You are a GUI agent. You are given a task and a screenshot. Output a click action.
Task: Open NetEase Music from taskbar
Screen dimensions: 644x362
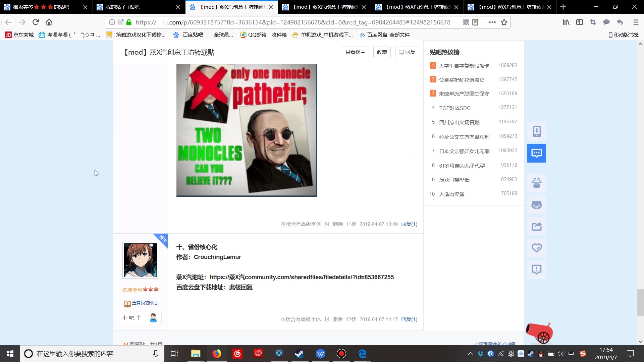tap(237, 354)
